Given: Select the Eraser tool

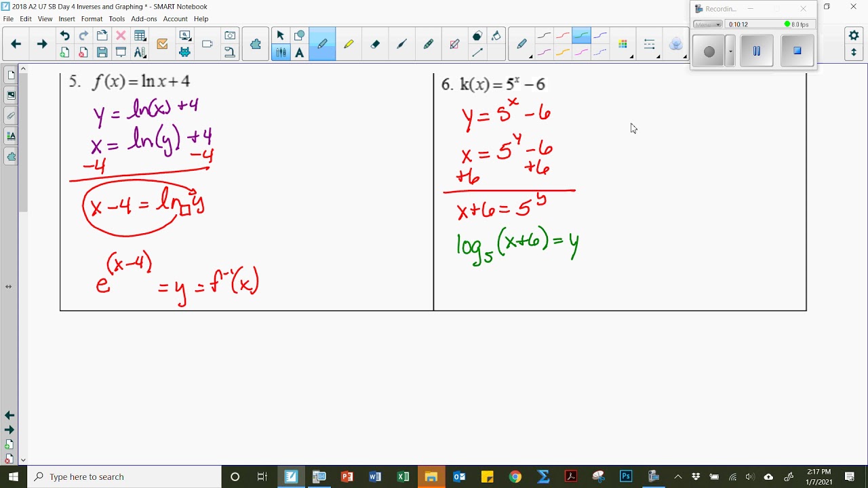Looking at the screenshot, I should coord(375,44).
